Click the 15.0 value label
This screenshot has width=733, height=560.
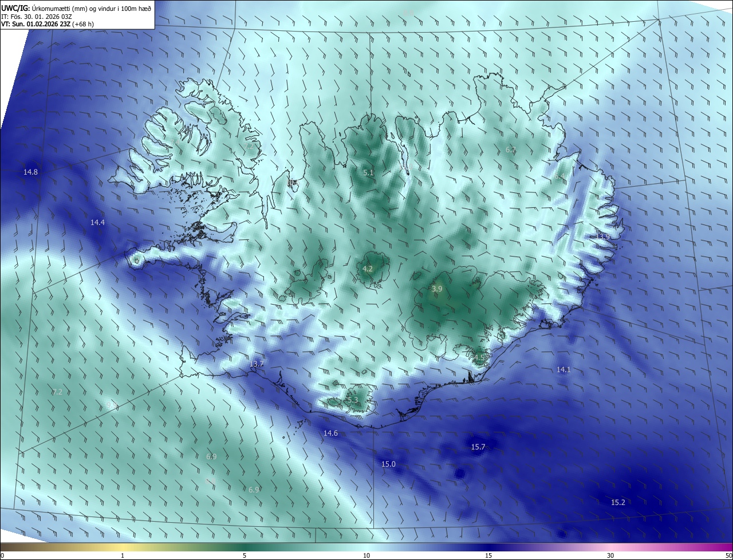388,464
